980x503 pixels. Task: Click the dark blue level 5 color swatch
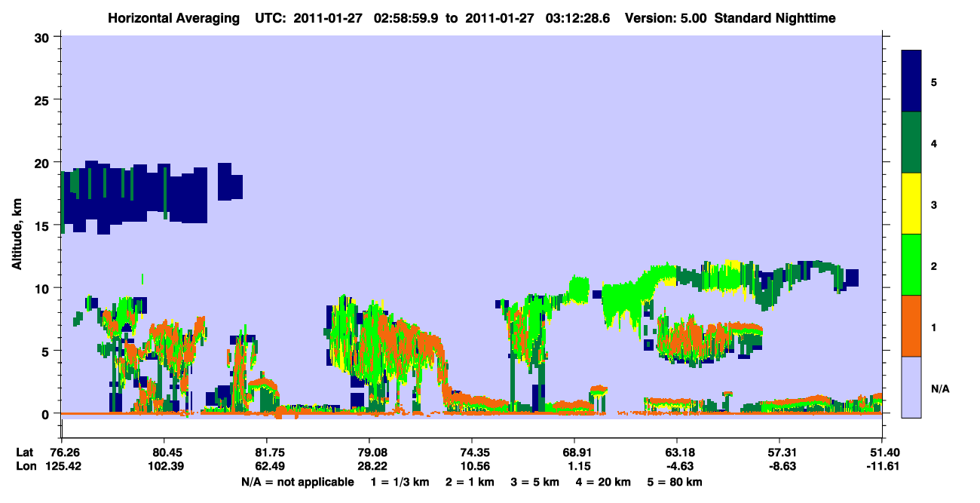click(911, 81)
